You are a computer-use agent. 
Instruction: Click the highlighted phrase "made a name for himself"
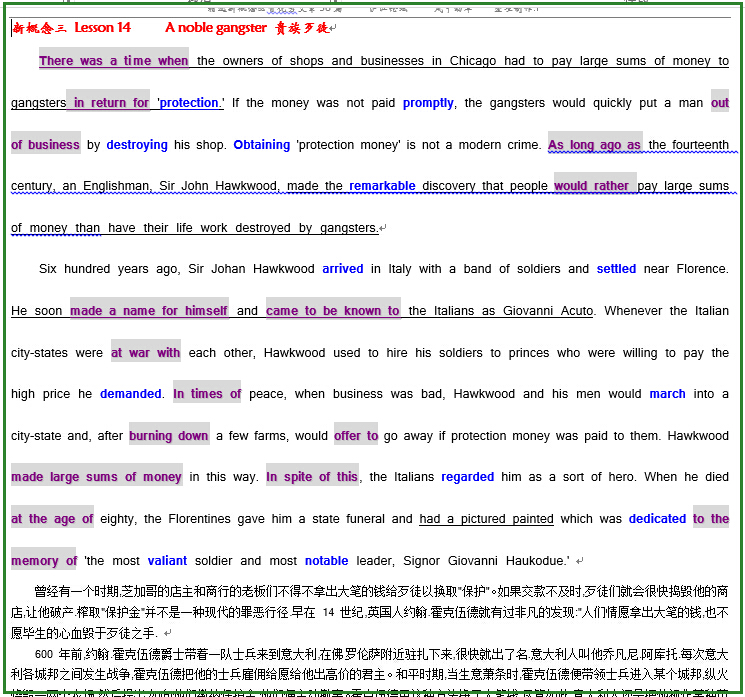(149, 311)
